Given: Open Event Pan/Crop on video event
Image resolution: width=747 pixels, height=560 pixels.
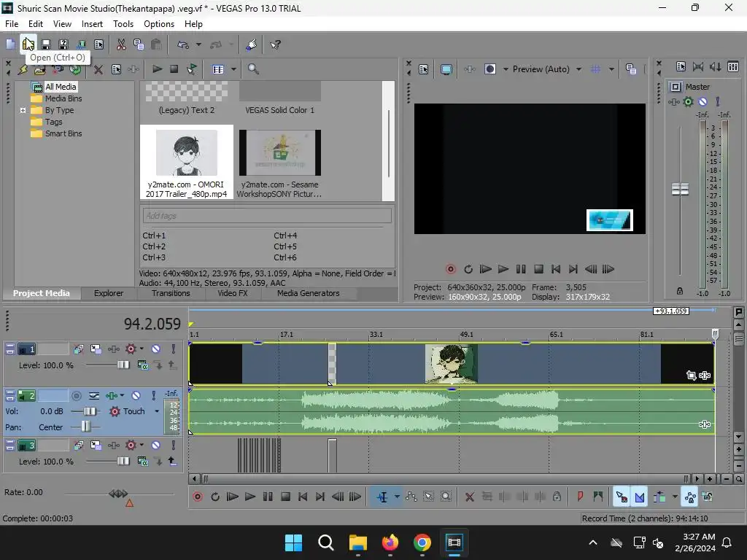Looking at the screenshot, I should [692, 376].
